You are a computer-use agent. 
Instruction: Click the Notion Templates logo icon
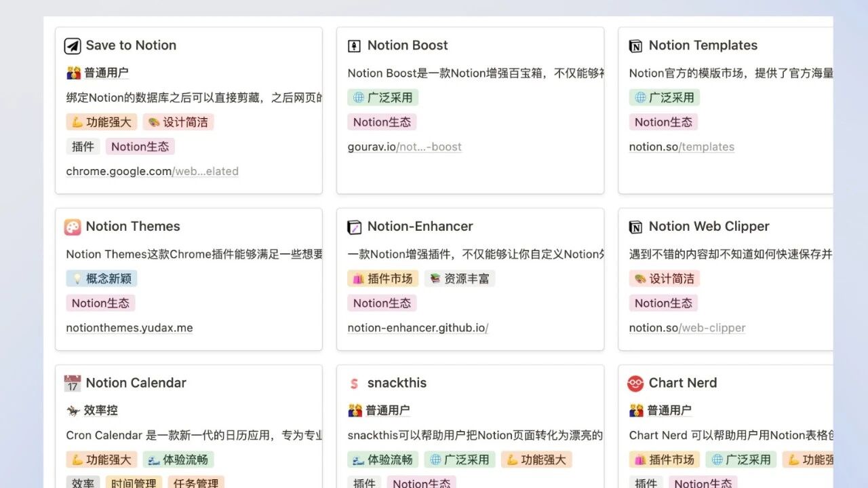tap(635, 45)
